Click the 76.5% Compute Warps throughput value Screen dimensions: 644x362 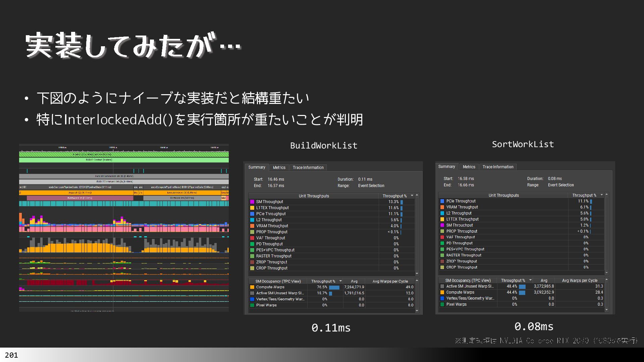pyautogui.click(x=322, y=287)
